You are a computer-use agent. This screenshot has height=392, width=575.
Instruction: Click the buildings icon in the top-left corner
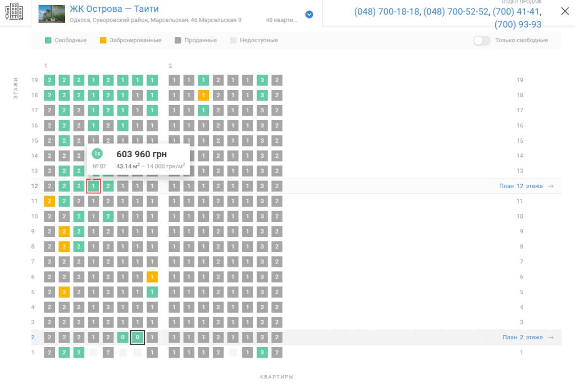click(x=15, y=12)
